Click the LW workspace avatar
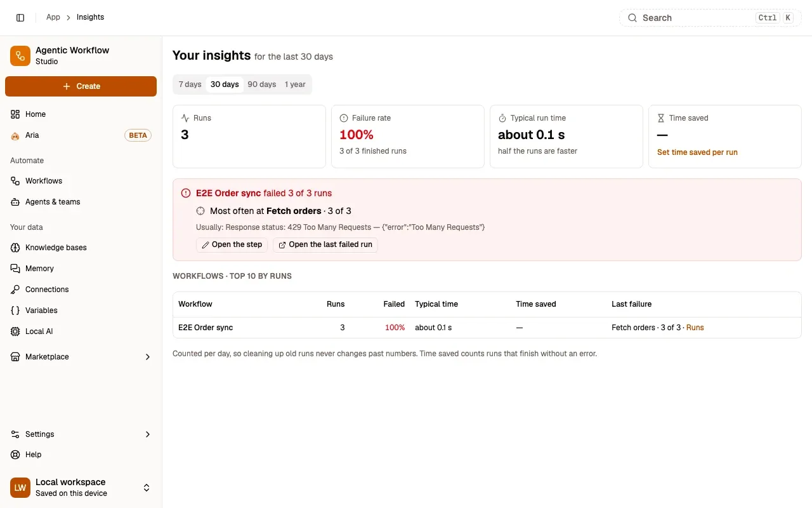The height and width of the screenshot is (508, 812). (20, 488)
